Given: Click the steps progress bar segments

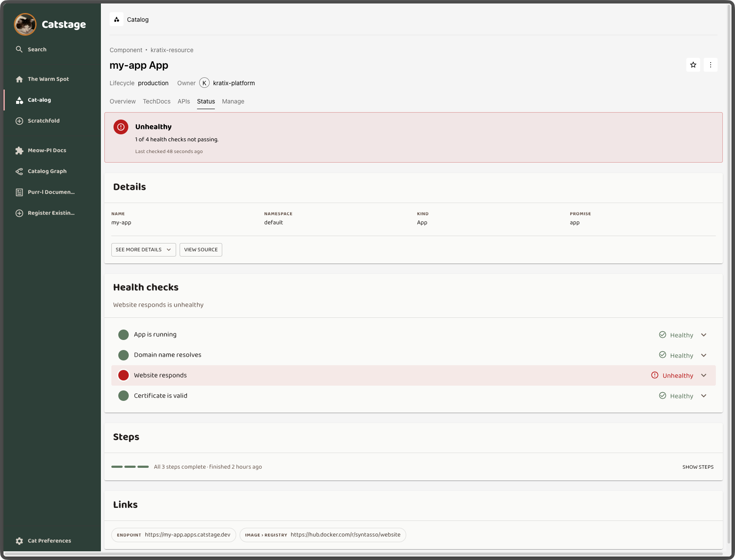Looking at the screenshot, I should pos(130,467).
